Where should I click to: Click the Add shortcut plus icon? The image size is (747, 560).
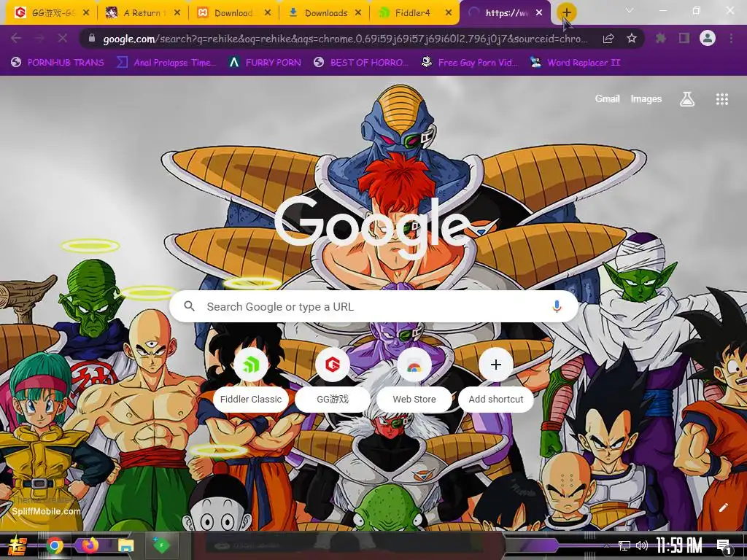click(x=496, y=365)
